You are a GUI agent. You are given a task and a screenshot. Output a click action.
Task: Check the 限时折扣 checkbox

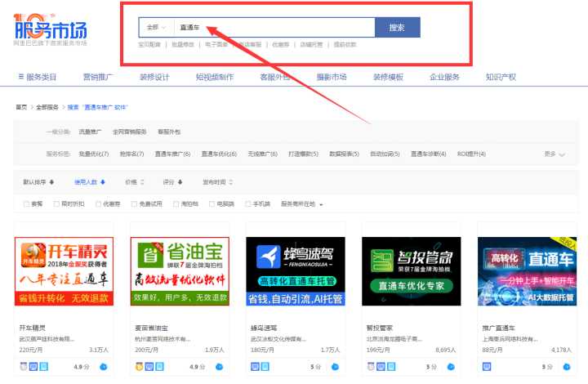pos(56,204)
